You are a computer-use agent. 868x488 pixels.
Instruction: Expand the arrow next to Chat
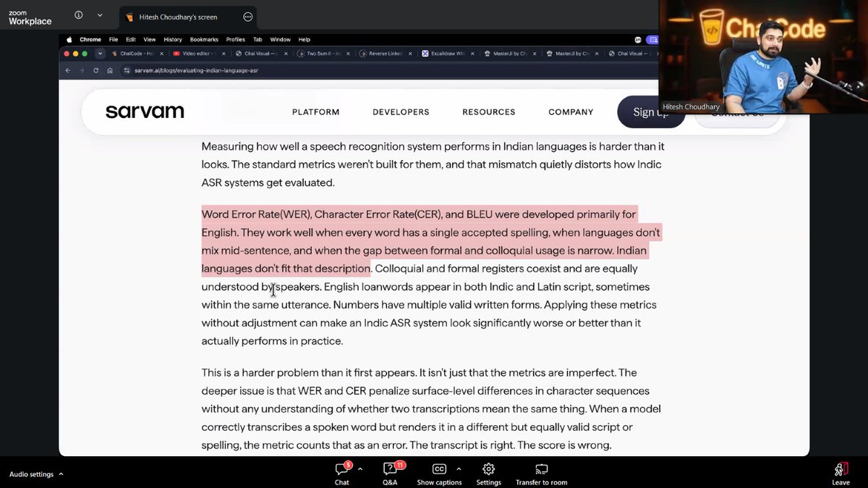tap(360, 469)
